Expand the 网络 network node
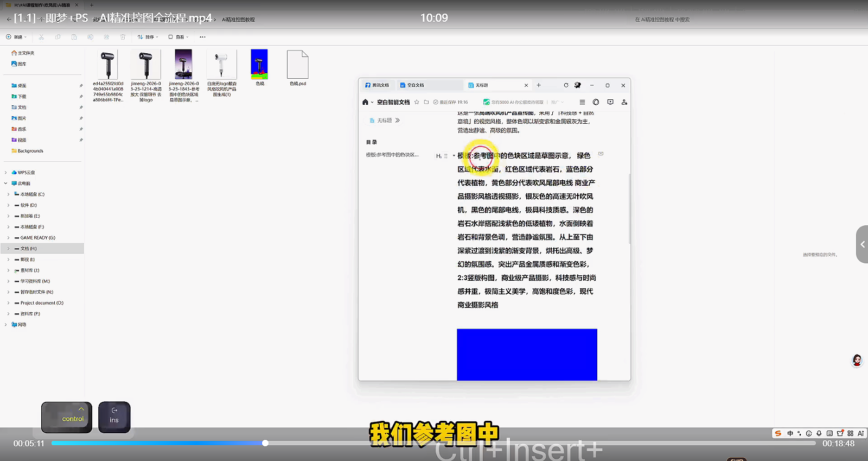868x461 pixels. [x=6, y=325]
